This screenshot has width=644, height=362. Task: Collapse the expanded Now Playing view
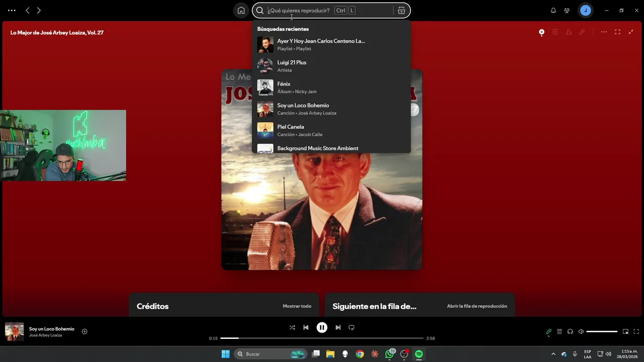[631, 32]
